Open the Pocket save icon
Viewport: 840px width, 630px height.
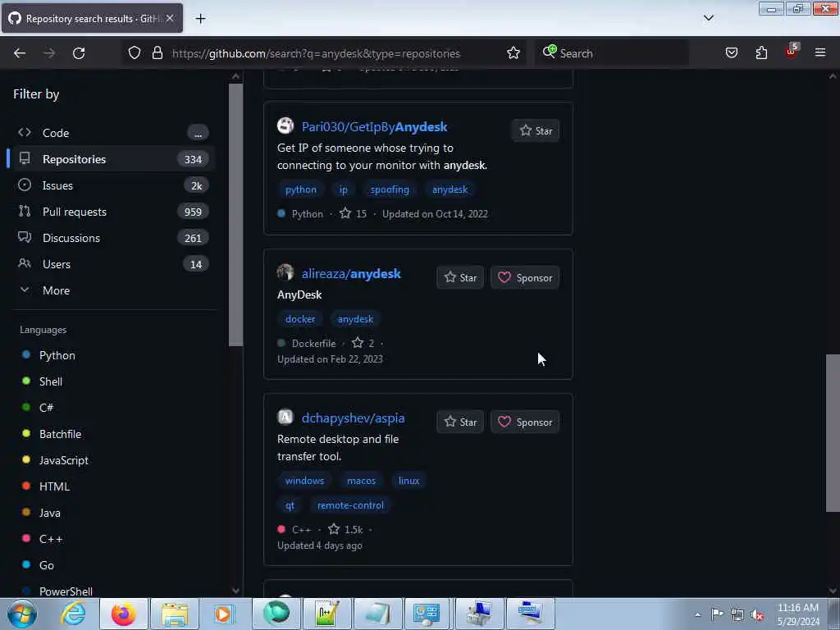731,52
